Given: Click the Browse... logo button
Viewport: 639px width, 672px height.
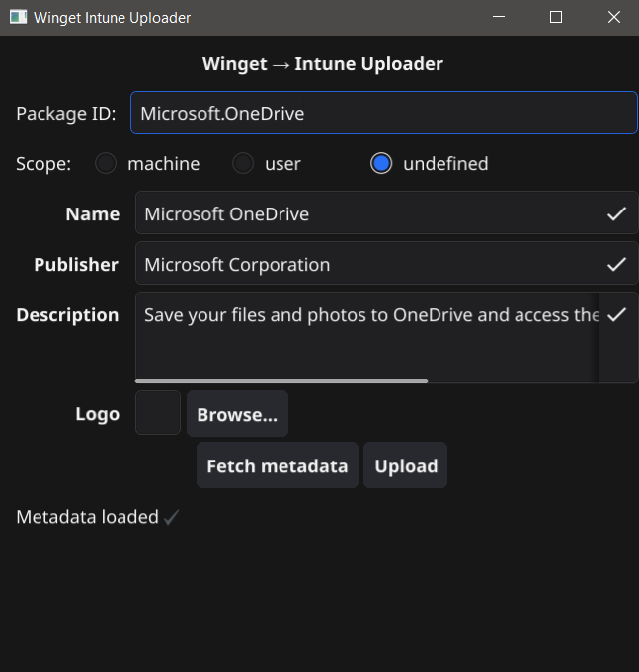Looking at the screenshot, I should tap(237, 413).
